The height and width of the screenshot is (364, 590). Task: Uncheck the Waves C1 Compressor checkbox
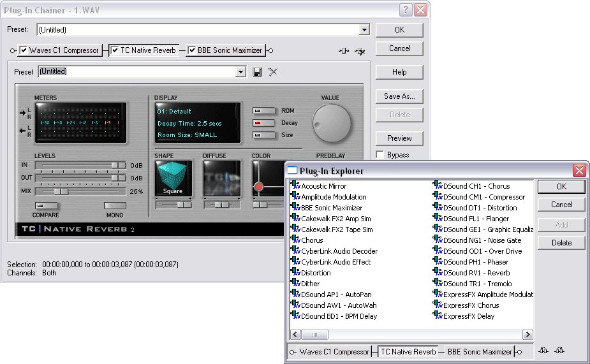pos(24,50)
